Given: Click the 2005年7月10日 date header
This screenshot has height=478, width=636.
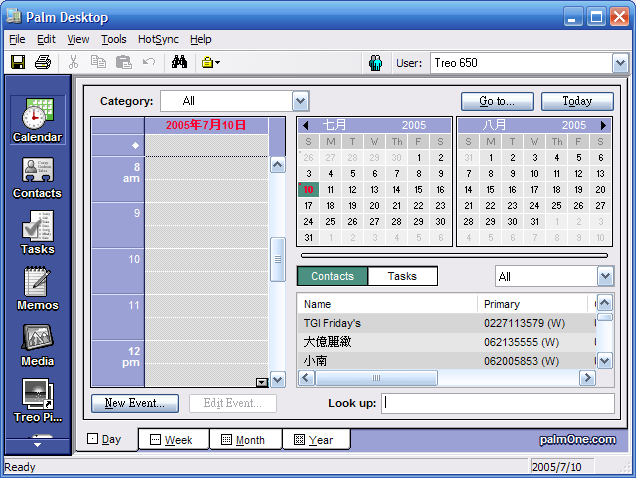Looking at the screenshot, I should point(206,125).
